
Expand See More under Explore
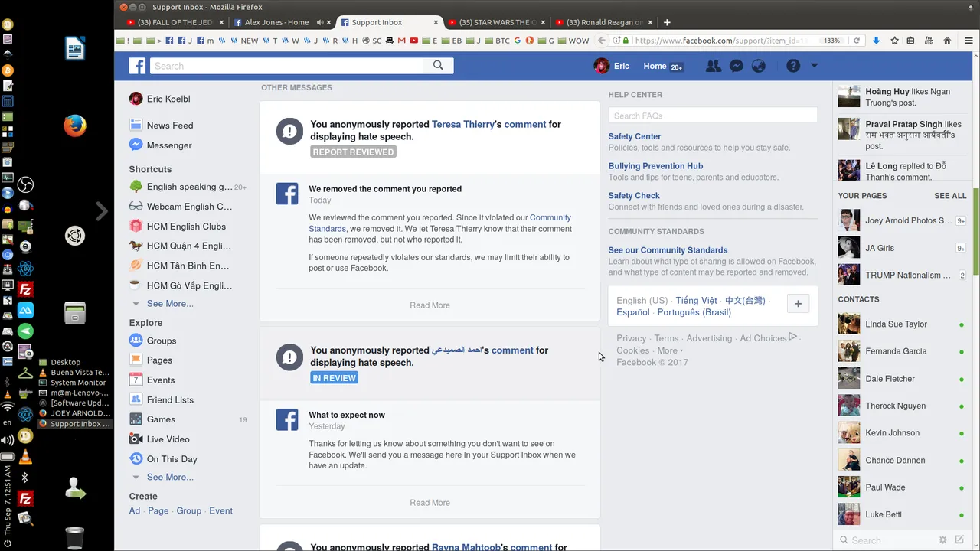(169, 477)
